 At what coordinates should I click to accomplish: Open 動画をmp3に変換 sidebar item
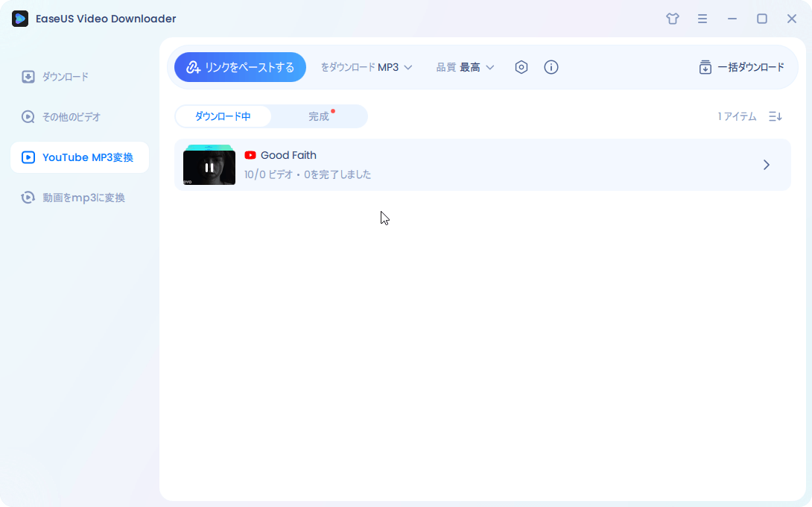click(83, 198)
